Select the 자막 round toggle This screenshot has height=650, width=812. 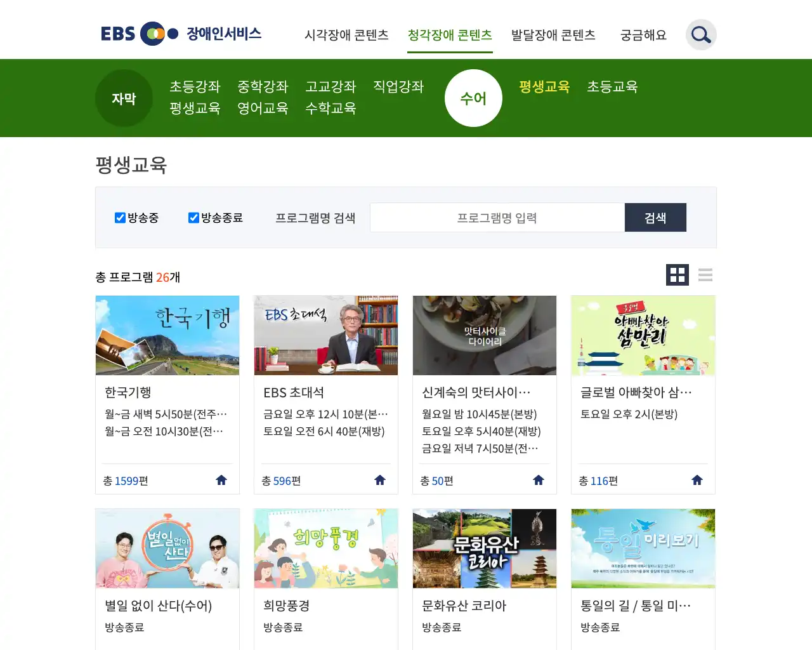click(x=124, y=98)
